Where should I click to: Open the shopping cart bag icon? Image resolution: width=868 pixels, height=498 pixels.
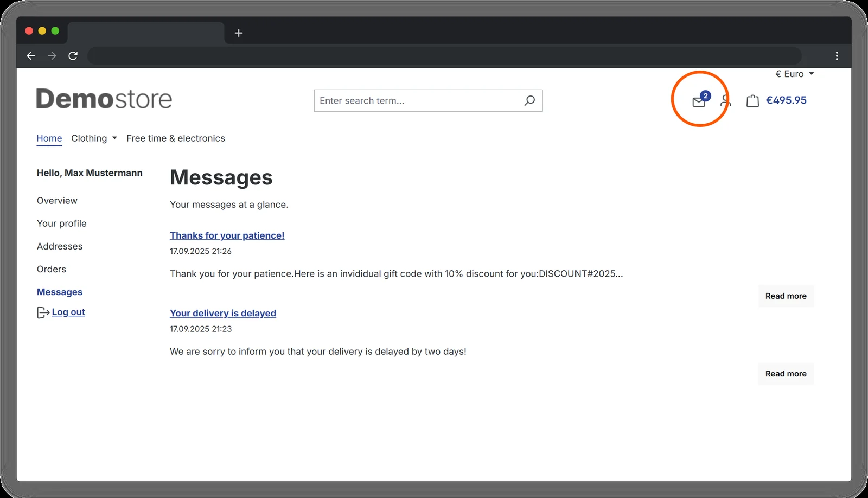[x=752, y=101]
